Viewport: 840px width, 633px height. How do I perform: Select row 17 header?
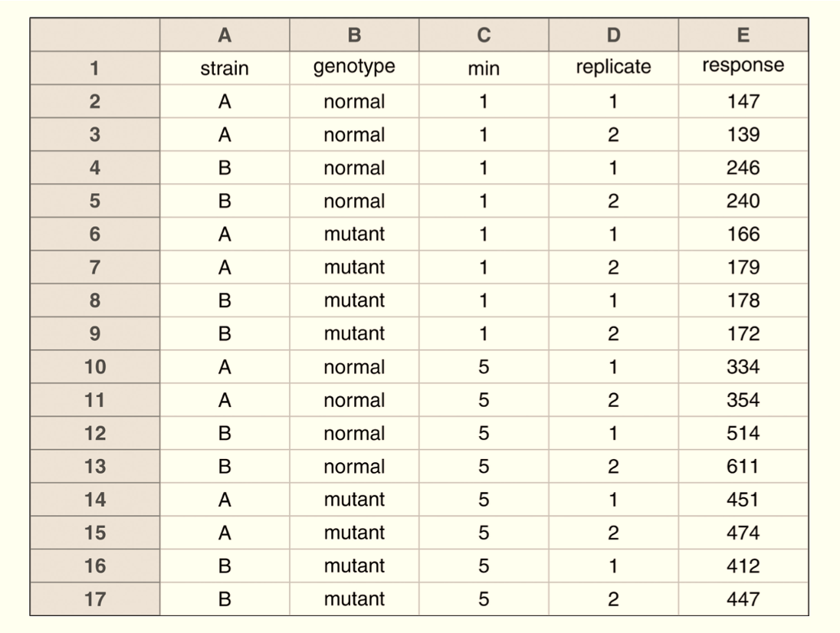(95, 599)
